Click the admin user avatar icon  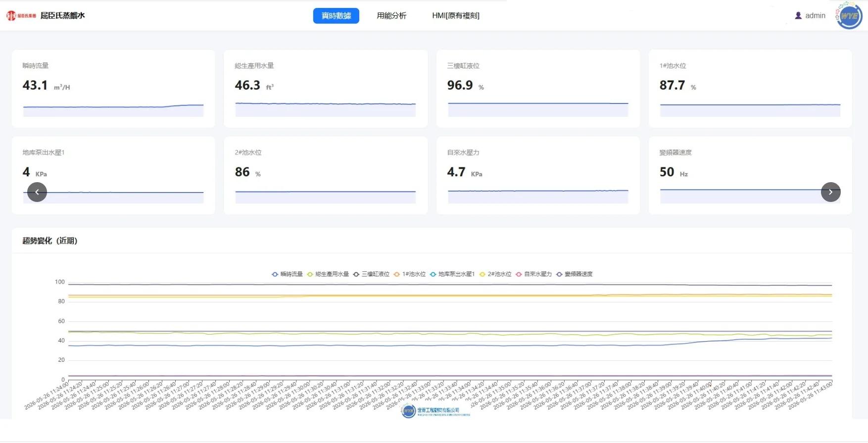[798, 16]
